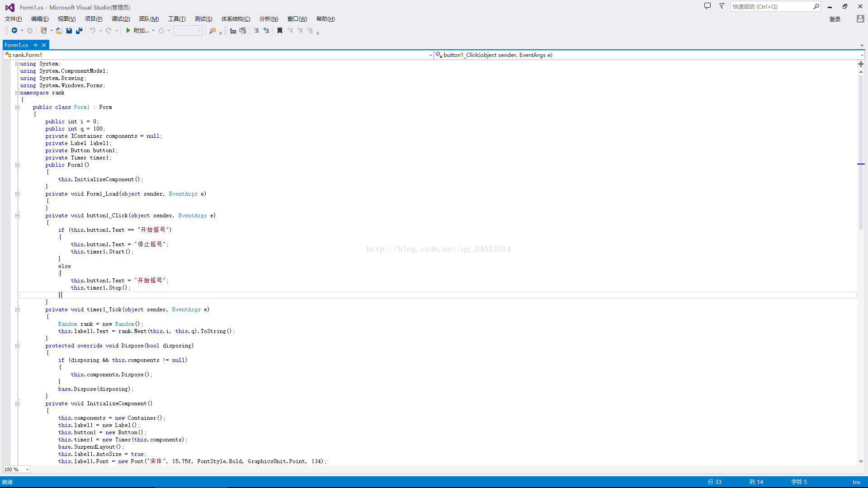
Task: Click the Ins insert mode indicator
Action: pyautogui.click(x=856, y=482)
